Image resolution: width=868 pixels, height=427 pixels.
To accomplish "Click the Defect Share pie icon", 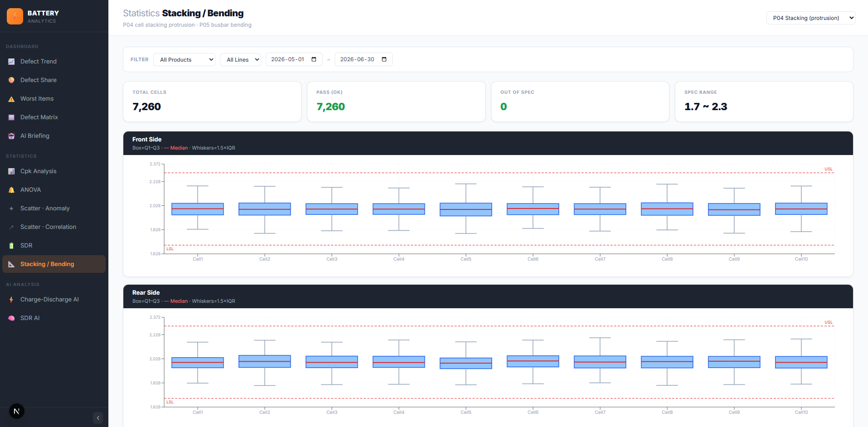I will click(11, 80).
